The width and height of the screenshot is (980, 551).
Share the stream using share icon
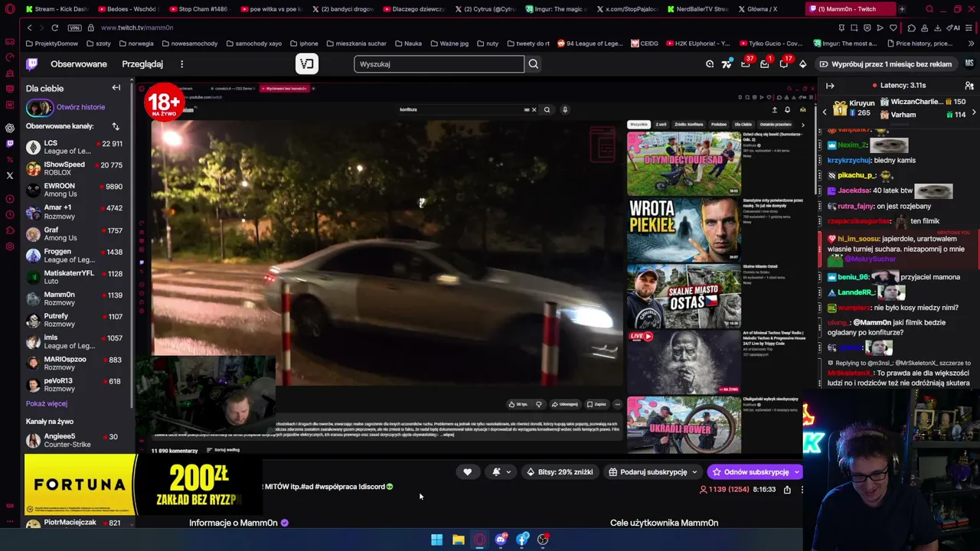(x=787, y=490)
